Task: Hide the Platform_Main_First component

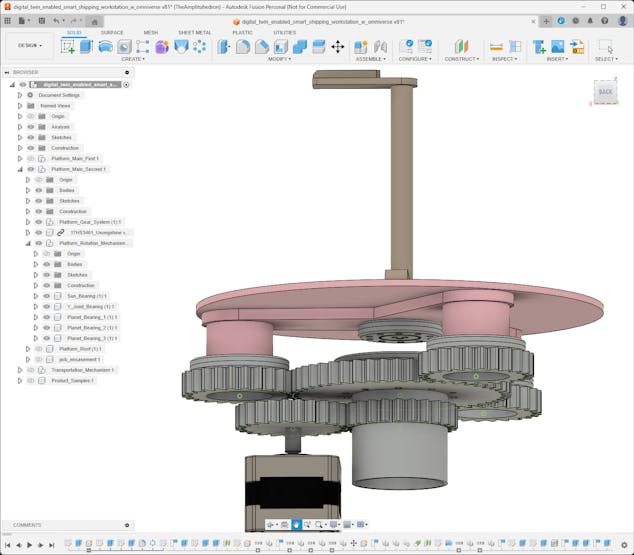Action: [31, 159]
